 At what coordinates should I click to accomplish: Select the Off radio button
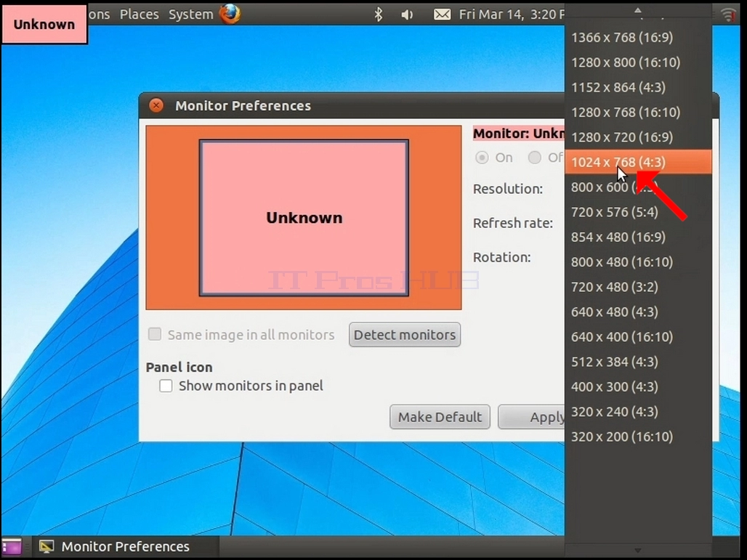[535, 158]
